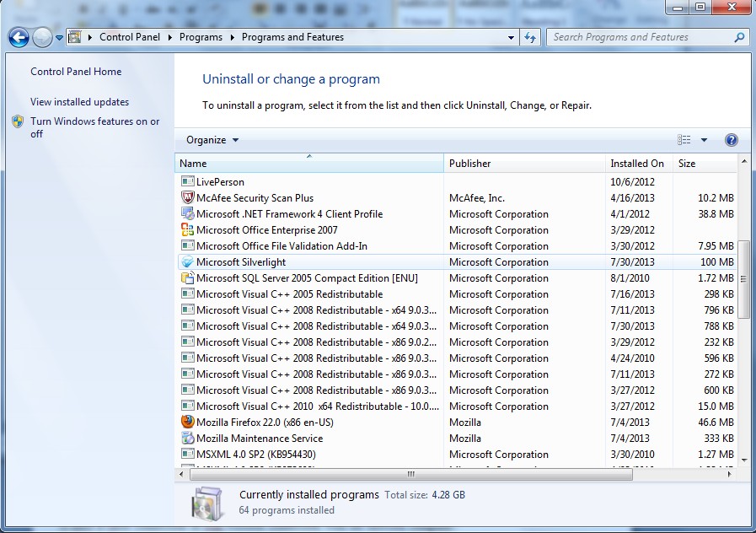Sort by the Name column header
The height and width of the screenshot is (533, 756).
[x=309, y=163]
